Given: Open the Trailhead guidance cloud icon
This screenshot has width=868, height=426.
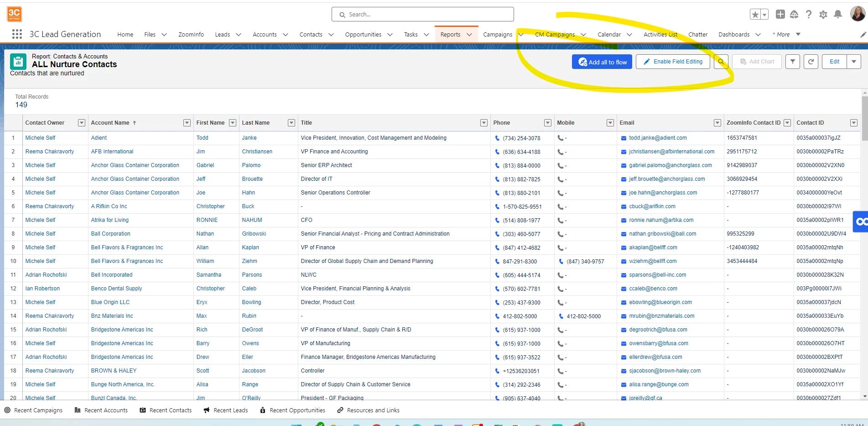Looking at the screenshot, I should click(794, 15).
